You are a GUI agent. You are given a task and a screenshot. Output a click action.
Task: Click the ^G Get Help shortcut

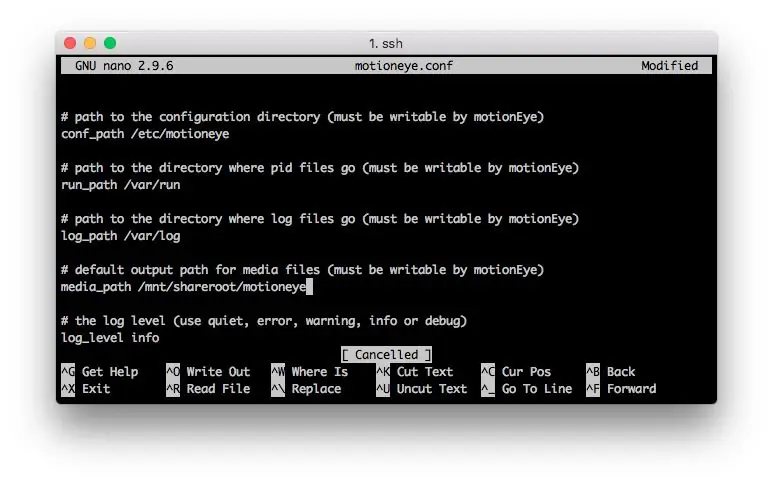100,372
